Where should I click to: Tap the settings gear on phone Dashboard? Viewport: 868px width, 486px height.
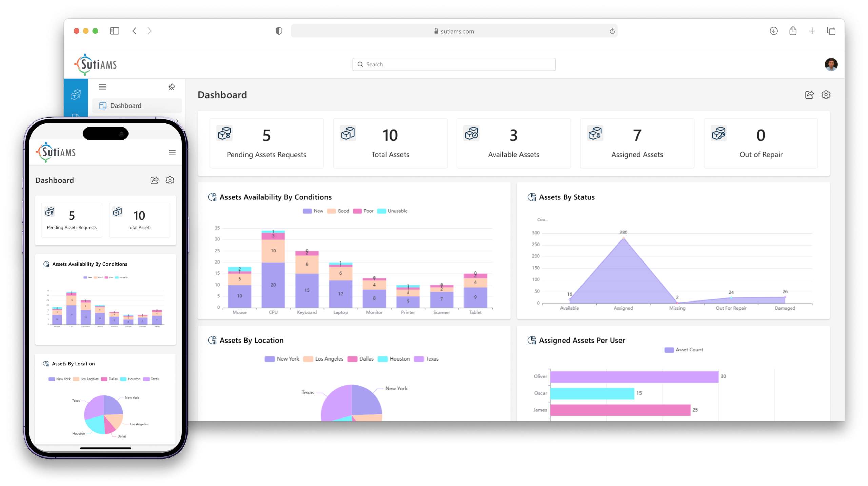click(x=170, y=180)
